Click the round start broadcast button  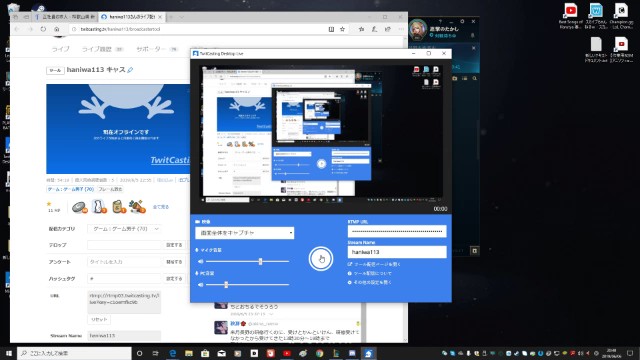click(320, 258)
